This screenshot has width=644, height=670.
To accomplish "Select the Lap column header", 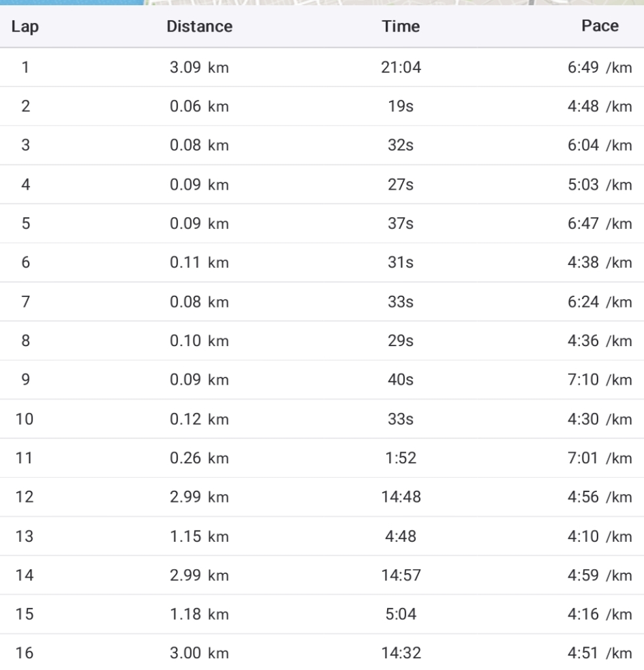I will pos(25,26).
